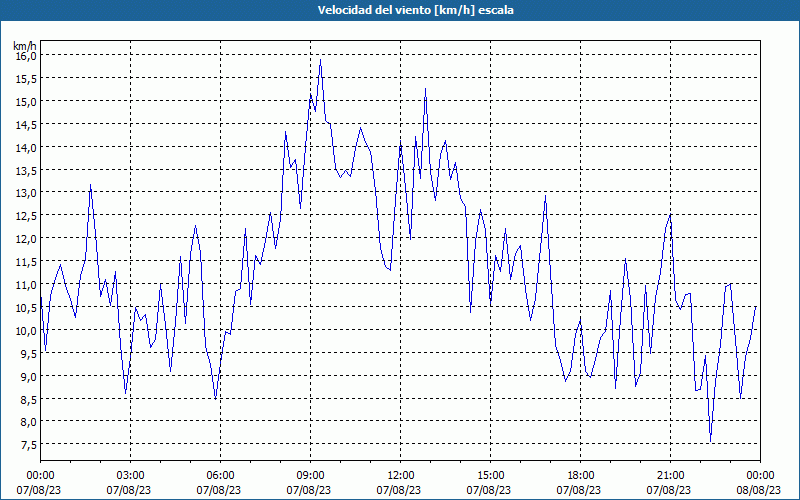Click the 8,0 y-axis value

pyautogui.click(x=28, y=422)
